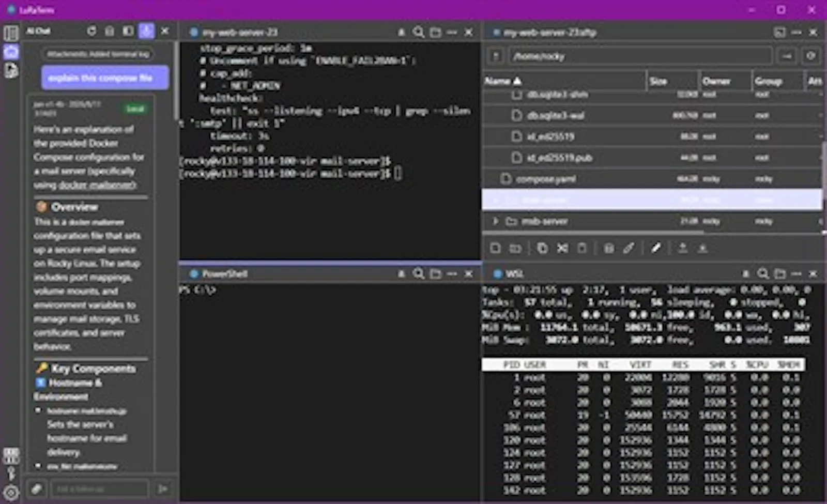827x504 pixels.
Task: Select the PowerShell tab
Action: (219, 273)
